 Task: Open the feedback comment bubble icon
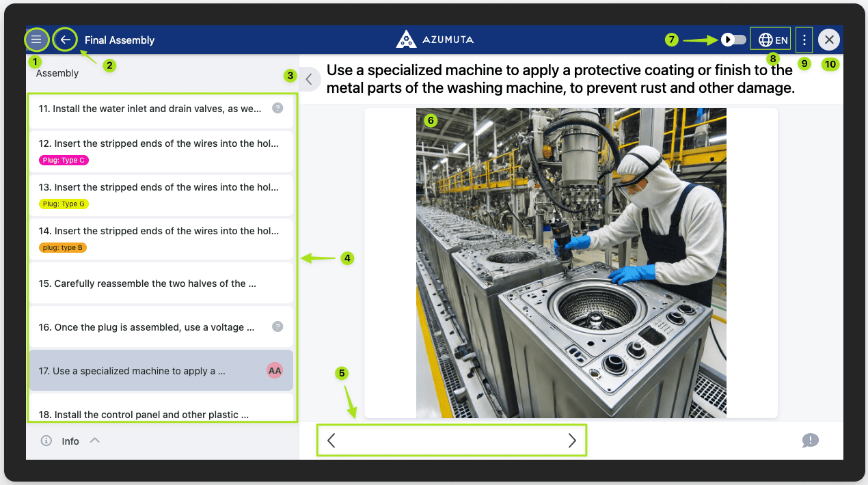click(810, 441)
